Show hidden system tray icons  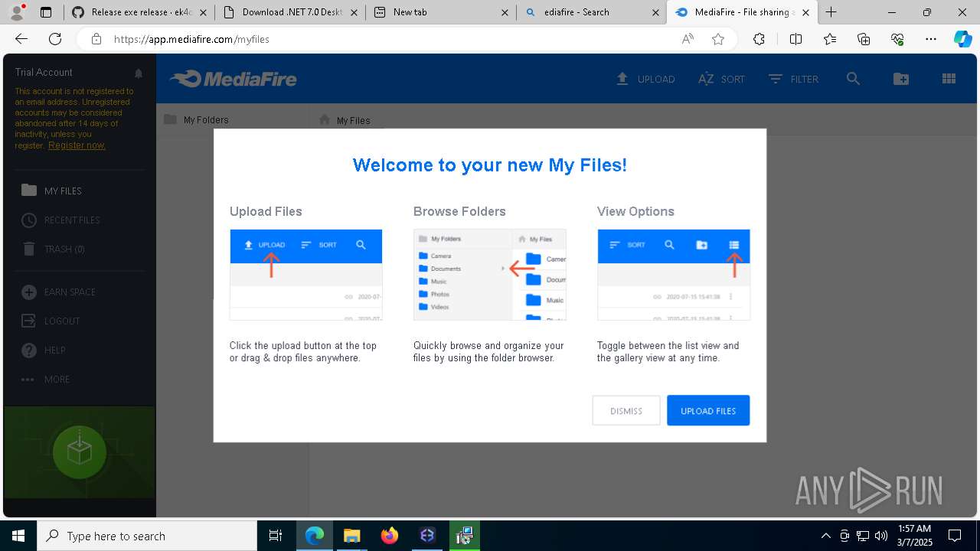click(825, 536)
